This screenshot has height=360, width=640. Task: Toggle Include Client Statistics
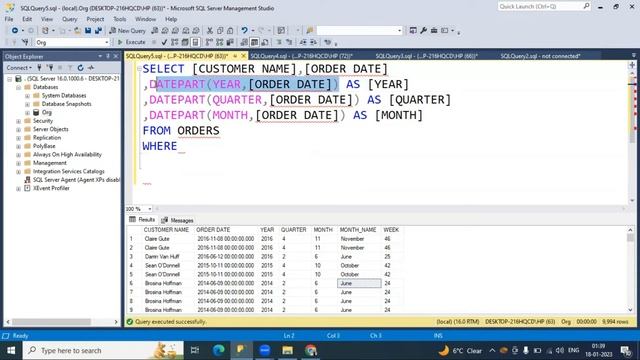[230, 42]
